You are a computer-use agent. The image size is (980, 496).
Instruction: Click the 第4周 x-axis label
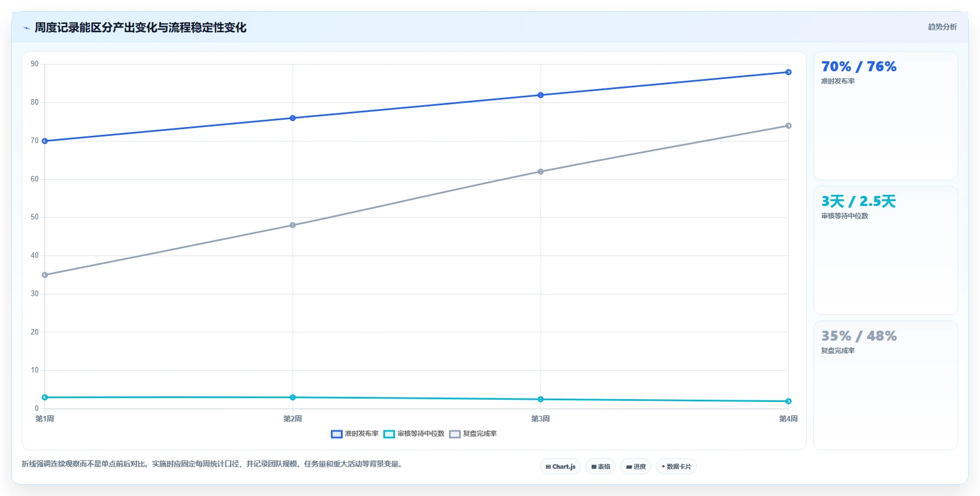pos(788,419)
